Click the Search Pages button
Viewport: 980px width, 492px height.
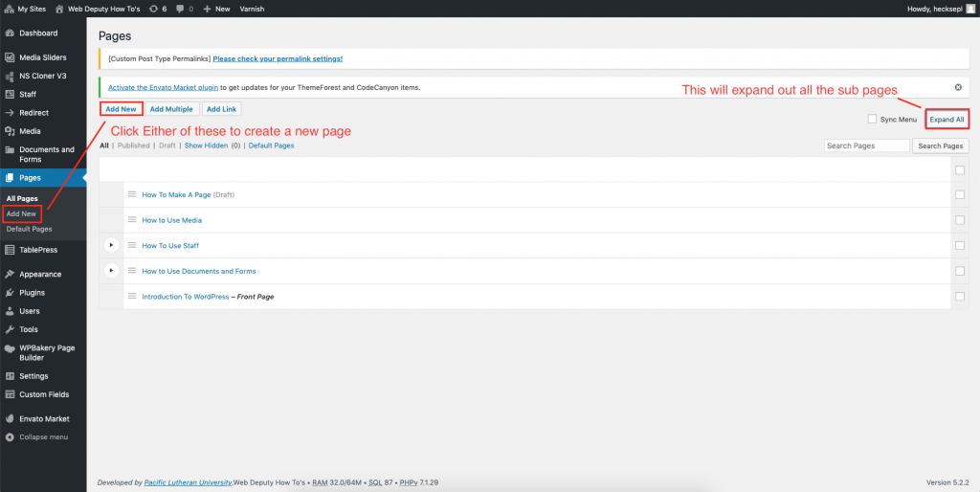941,145
